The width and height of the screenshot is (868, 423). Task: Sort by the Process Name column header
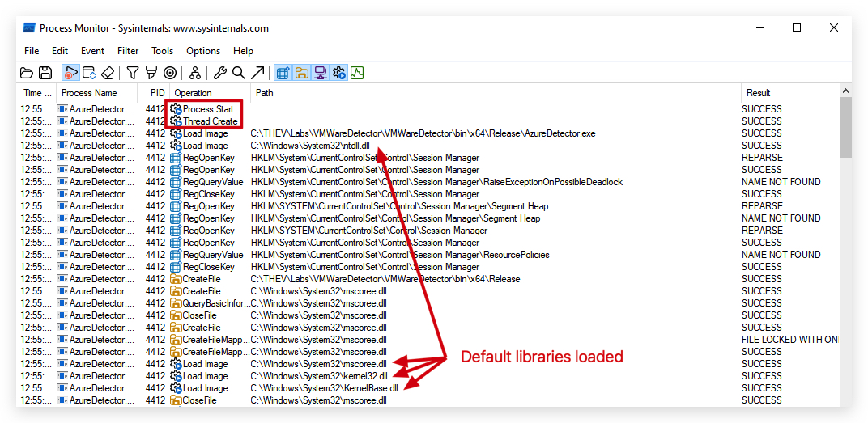96,93
